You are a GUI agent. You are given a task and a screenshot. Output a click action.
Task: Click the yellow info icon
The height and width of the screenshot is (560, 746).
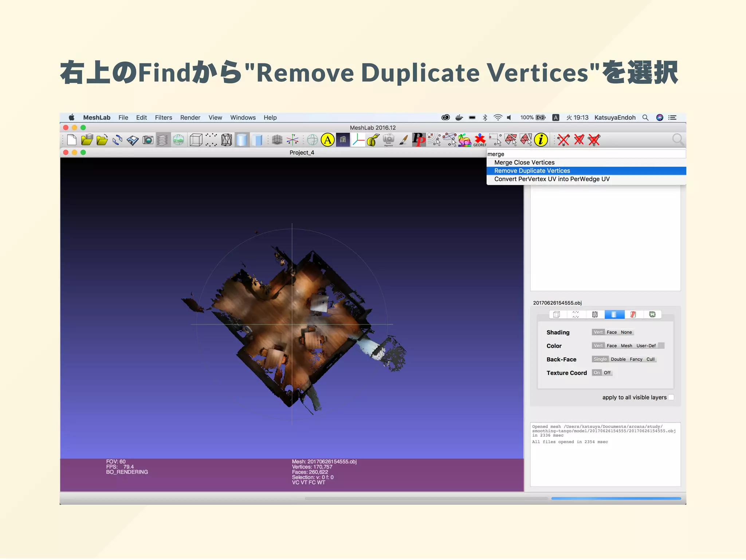coord(541,140)
